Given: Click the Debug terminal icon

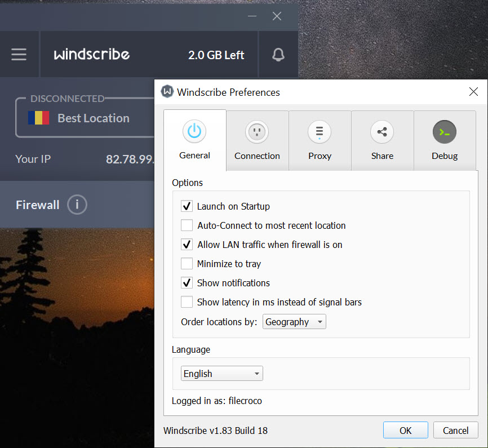Looking at the screenshot, I should [x=445, y=132].
